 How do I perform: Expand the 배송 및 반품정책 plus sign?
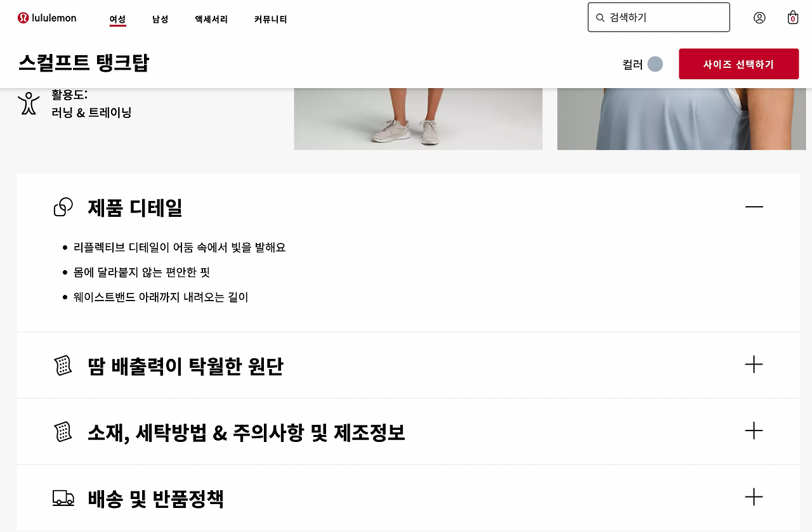click(754, 496)
